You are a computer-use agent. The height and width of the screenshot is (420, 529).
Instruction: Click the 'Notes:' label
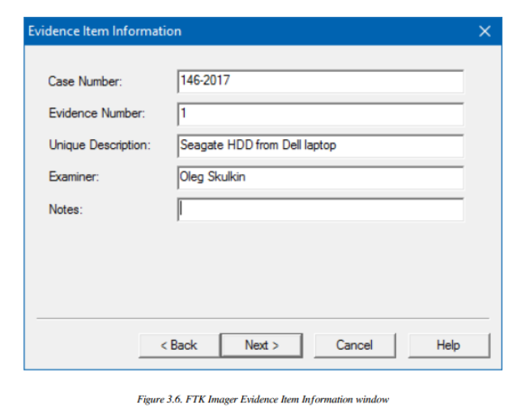click(x=66, y=210)
